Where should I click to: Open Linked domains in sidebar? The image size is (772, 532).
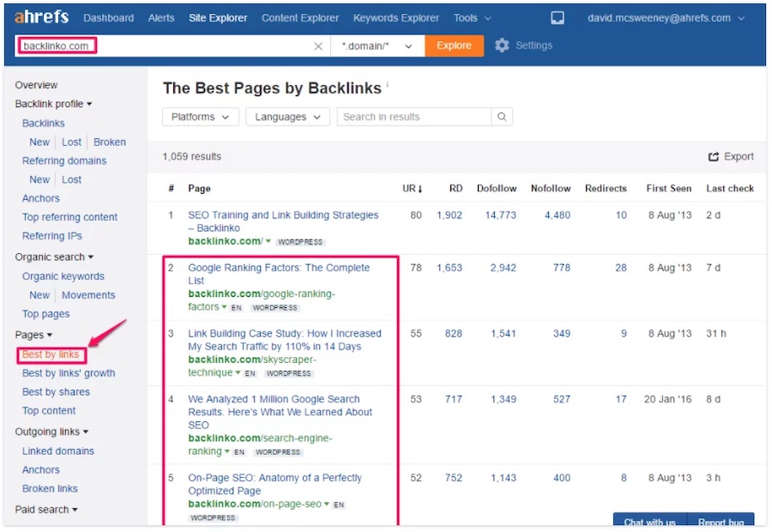(58, 451)
